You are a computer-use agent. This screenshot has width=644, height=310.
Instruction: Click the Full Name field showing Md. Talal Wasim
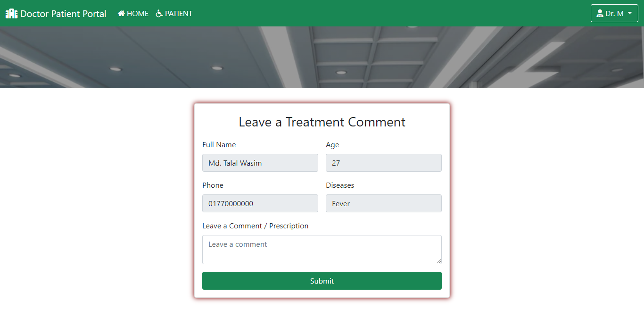(x=260, y=163)
